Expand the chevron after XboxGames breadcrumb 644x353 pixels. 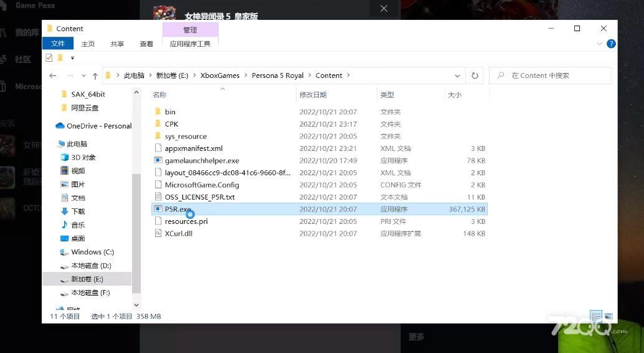click(245, 75)
